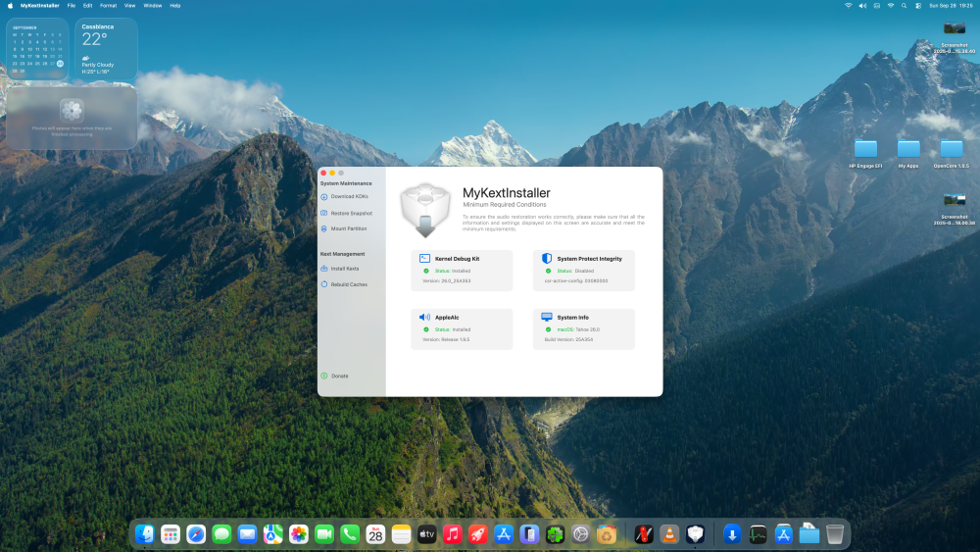Open Messages from the Dock

coord(221,534)
